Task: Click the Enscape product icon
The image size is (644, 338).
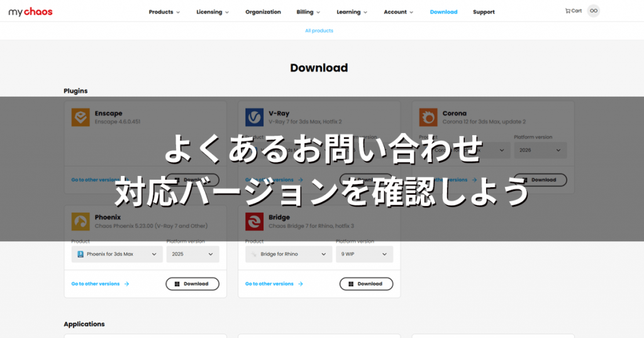Action: tap(80, 117)
